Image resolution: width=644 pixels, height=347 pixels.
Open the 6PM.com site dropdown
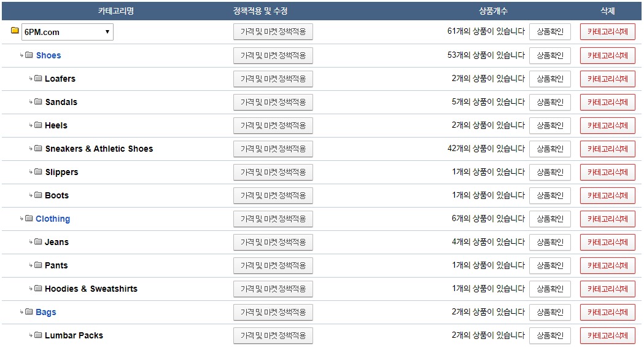click(x=68, y=32)
